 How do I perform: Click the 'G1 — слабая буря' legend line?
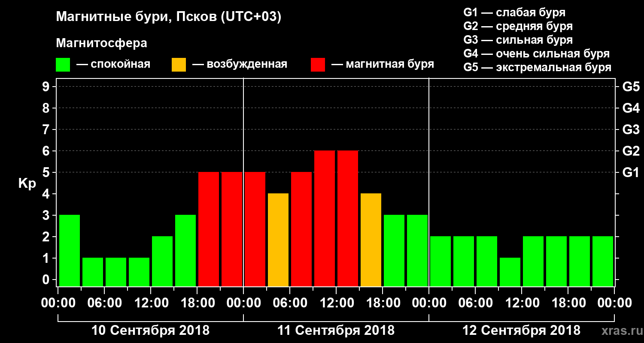[x=514, y=12]
